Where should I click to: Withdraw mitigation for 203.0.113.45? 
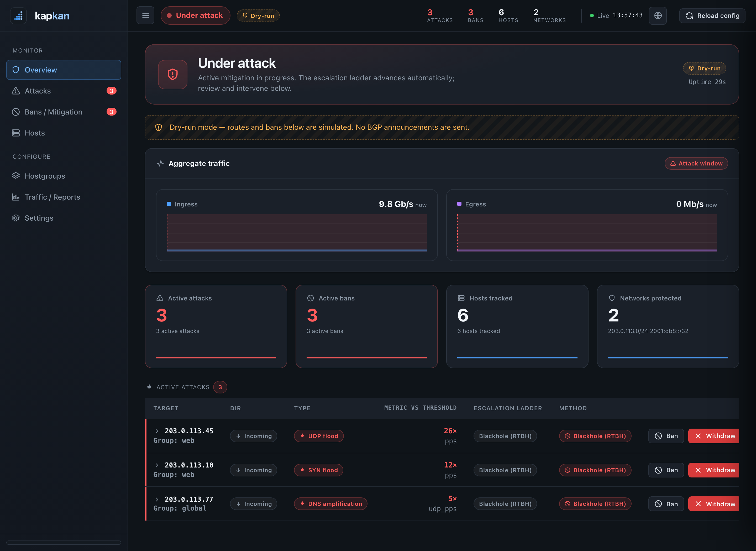[714, 436]
